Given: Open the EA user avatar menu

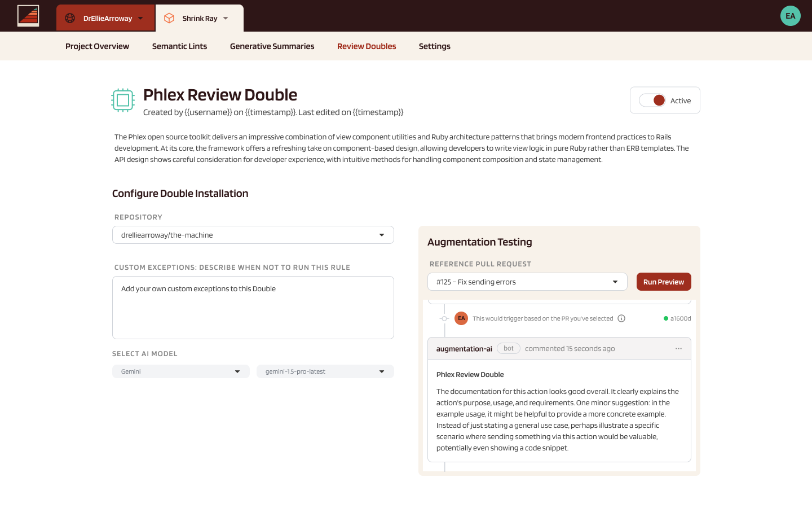Looking at the screenshot, I should coord(791,16).
